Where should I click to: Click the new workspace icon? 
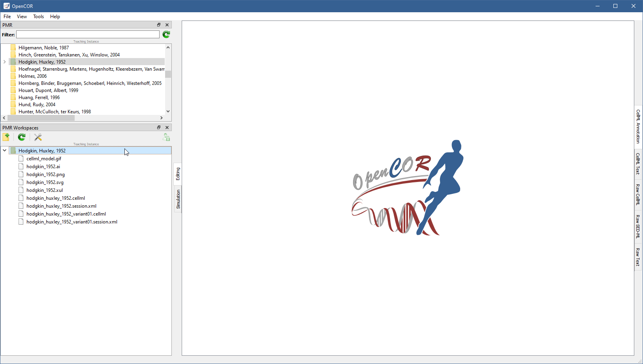tap(6, 137)
